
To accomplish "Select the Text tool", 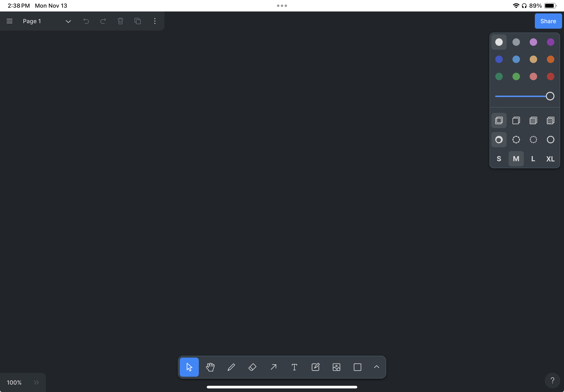I will click(294, 367).
